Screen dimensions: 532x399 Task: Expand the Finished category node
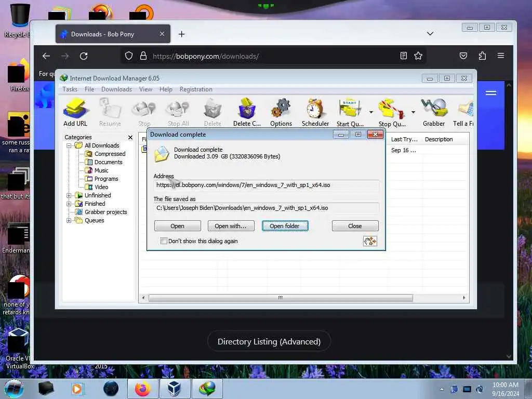(x=69, y=204)
